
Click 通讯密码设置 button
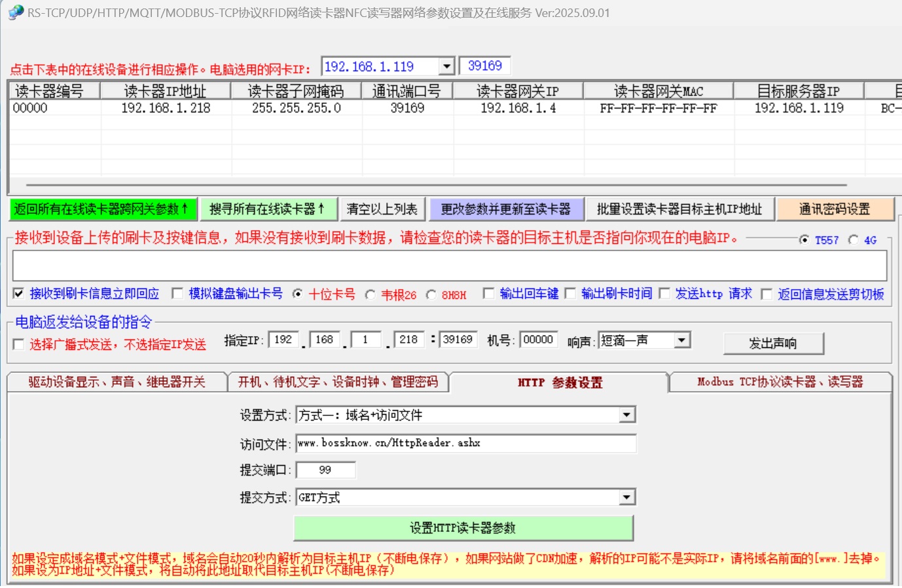835,209
